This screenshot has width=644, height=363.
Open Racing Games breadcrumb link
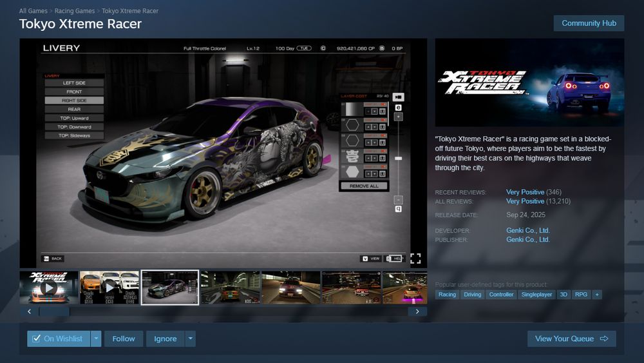74,11
